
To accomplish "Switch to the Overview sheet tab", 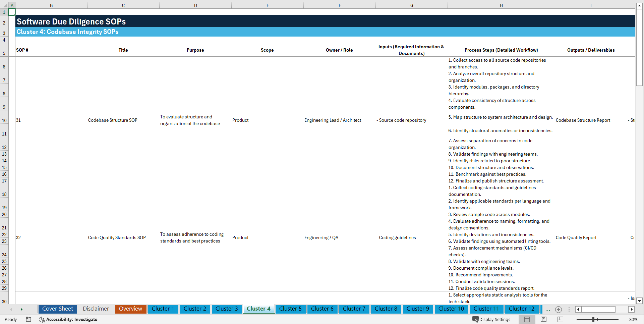I will coord(130,309).
